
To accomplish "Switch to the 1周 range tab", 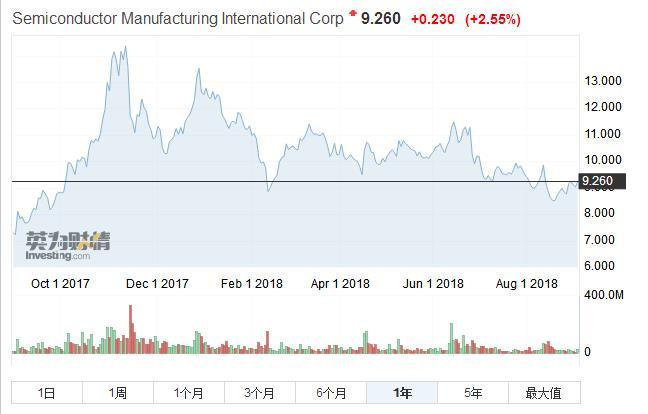I will pos(118,392).
